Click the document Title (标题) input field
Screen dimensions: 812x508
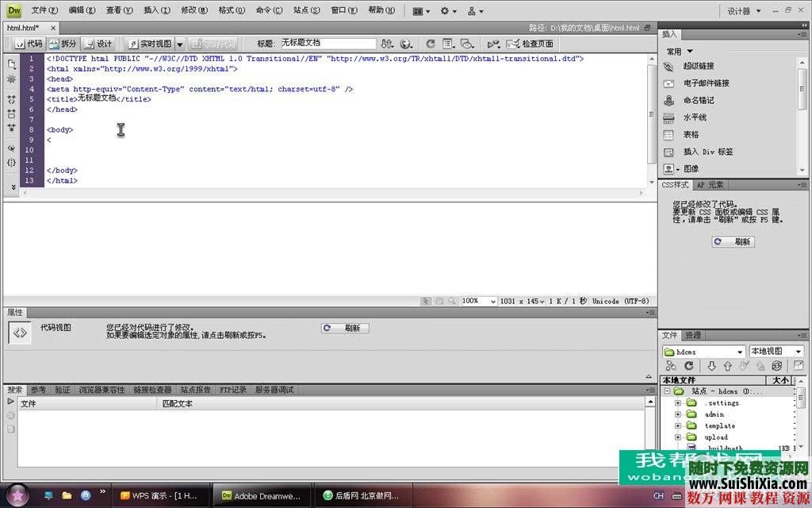pos(327,44)
